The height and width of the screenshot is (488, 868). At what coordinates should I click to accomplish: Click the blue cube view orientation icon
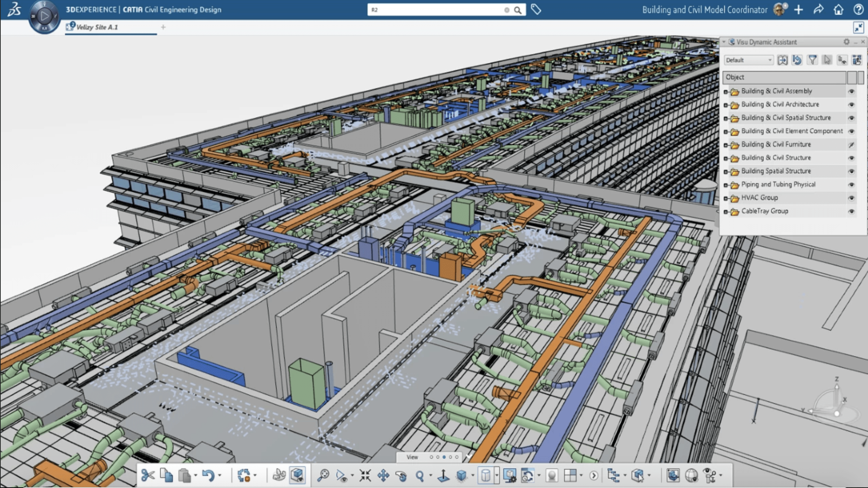462,475
